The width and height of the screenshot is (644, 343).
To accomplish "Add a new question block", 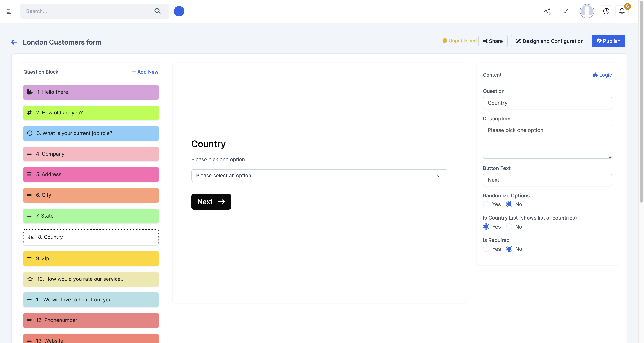I will (x=145, y=72).
